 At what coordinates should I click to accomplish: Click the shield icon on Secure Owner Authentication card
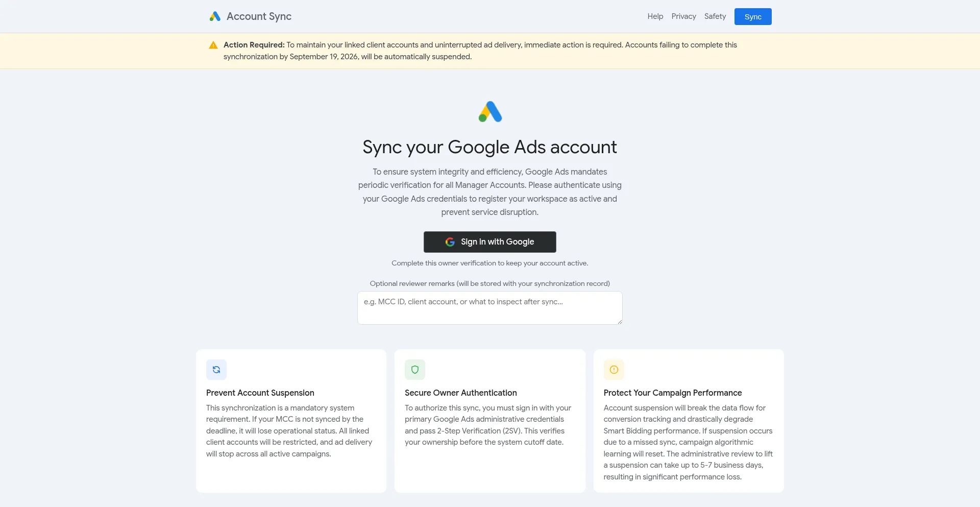(415, 370)
